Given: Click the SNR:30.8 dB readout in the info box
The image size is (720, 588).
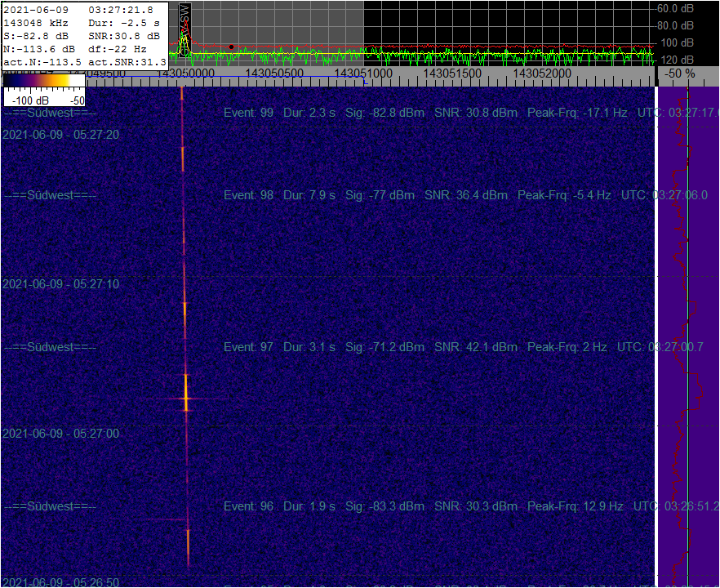Looking at the screenshot, I should [124, 36].
